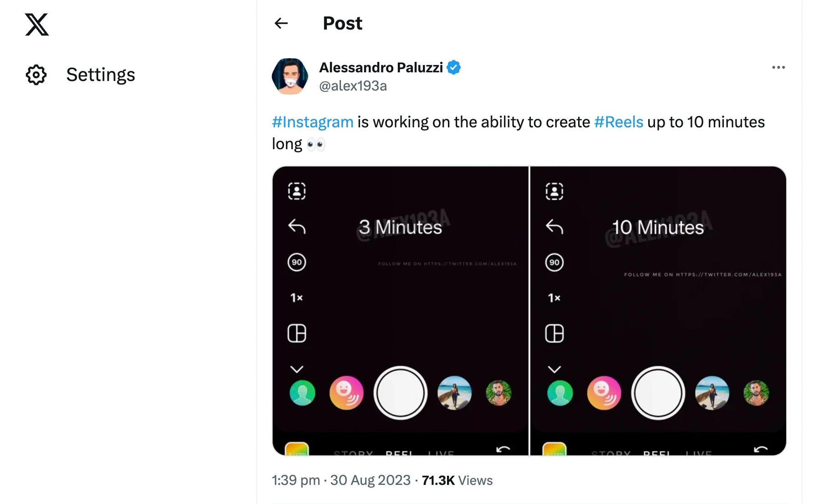Screen dimensions: 813x504
Task: Open Settings via the gear icon
Action: coord(36,75)
